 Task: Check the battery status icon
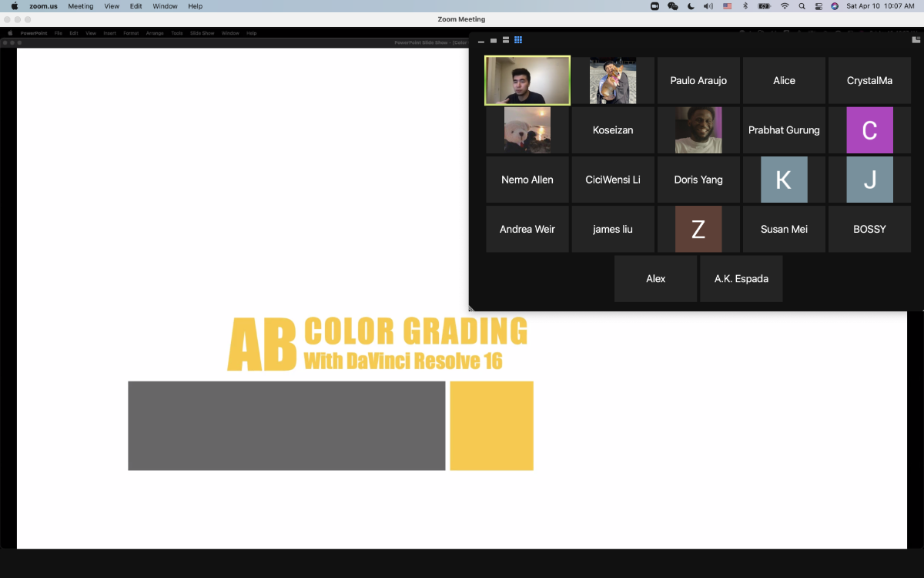pyautogui.click(x=764, y=6)
